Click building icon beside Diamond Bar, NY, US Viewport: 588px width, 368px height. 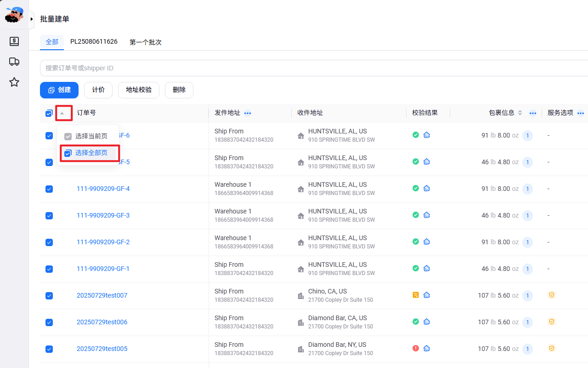click(x=301, y=349)
